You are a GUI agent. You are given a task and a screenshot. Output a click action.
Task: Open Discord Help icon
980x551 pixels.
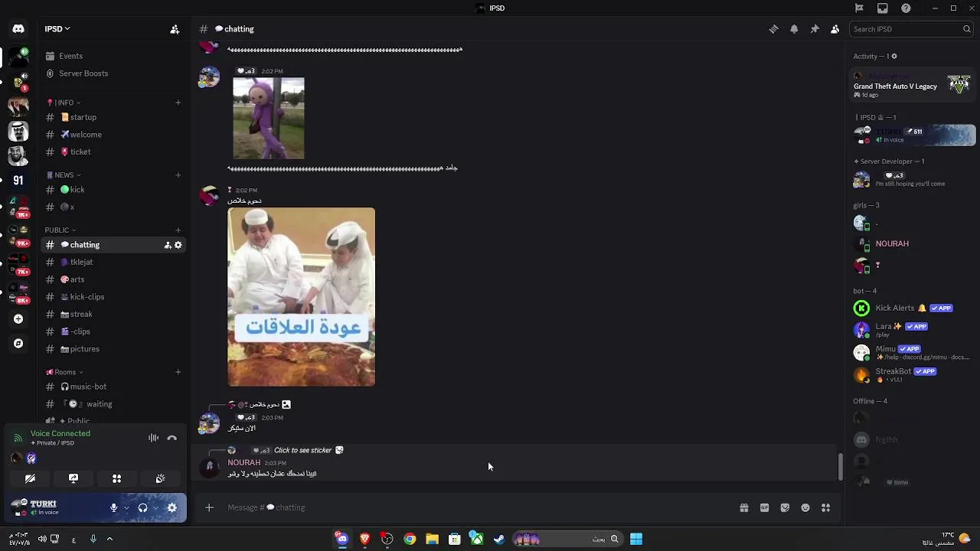point(906,8)
